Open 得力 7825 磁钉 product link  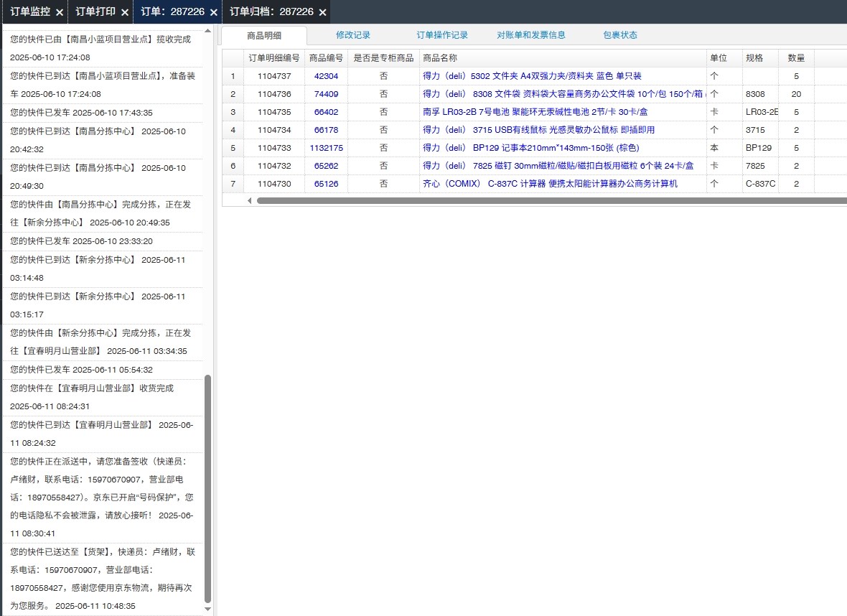pos(558,166)
